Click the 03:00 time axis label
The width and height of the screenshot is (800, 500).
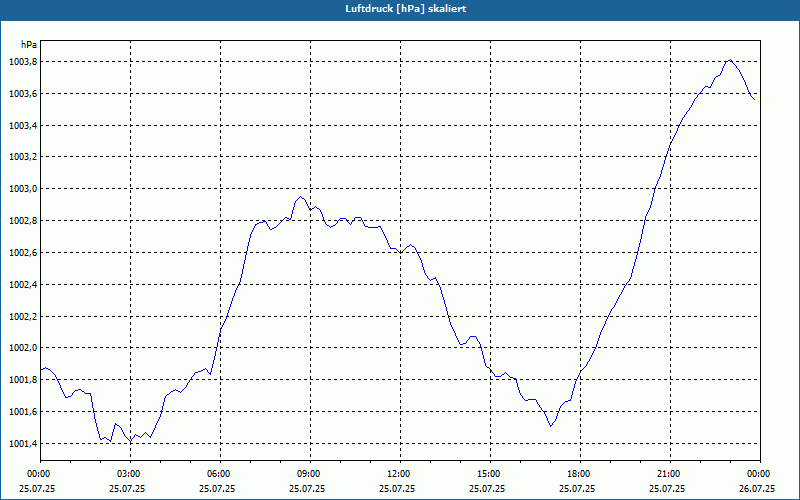[x=131, y=474]
